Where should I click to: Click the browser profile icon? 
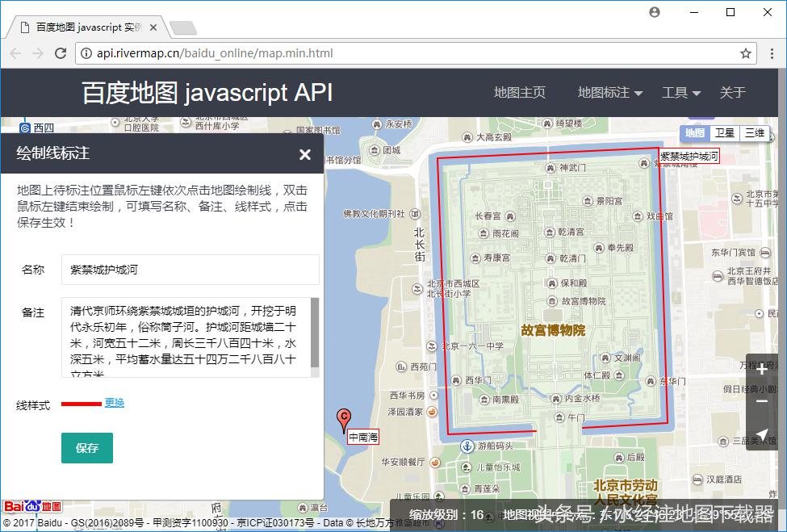pyautogui.click(x=654, y=12)
